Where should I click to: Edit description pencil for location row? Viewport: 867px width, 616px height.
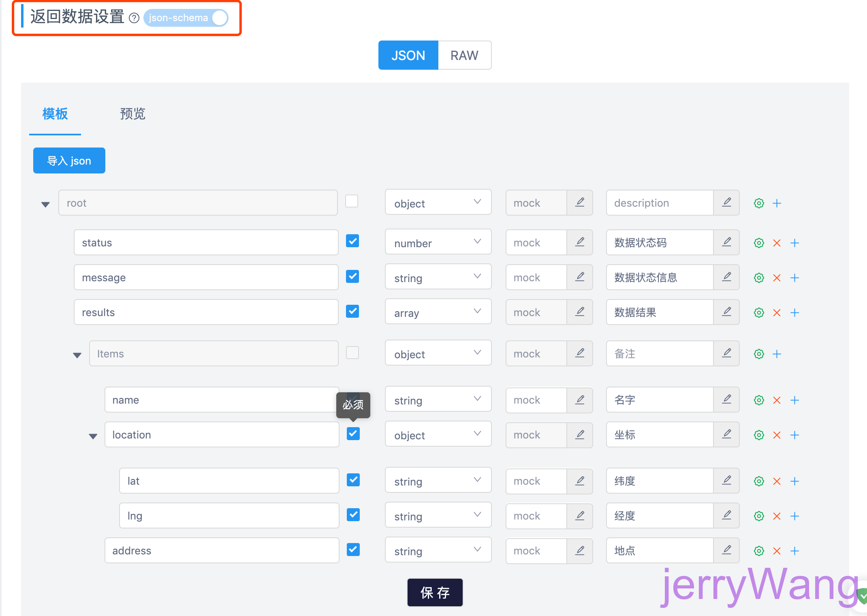click(726, 435)
